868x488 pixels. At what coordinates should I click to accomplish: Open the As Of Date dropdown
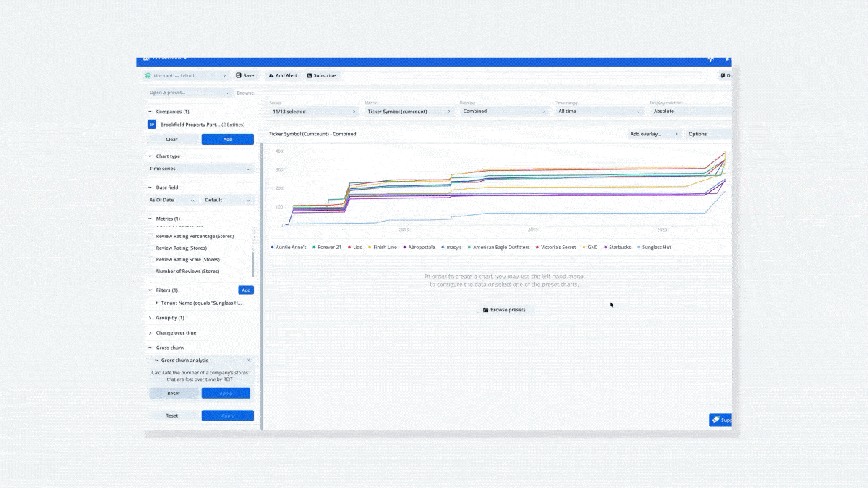pos(171,200)
